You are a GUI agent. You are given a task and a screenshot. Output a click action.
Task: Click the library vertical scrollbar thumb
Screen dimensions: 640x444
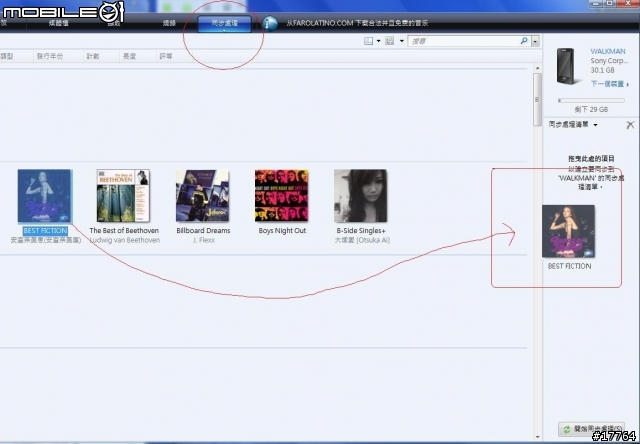click(538, 100)
